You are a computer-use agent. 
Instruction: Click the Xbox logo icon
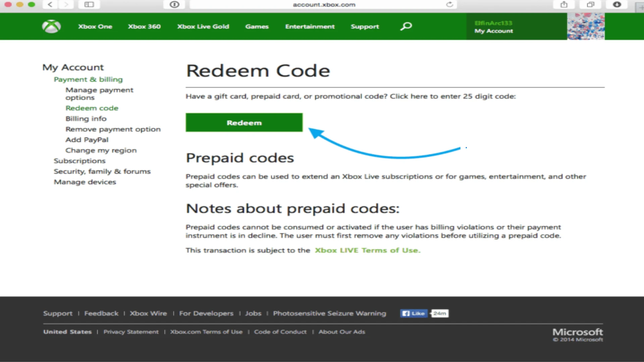[x=51, y=26]
